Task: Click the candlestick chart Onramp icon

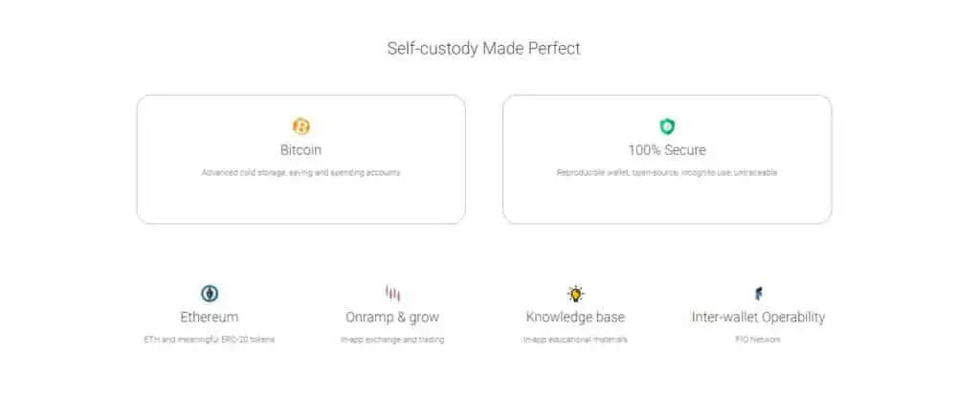Action: point(392,293)
